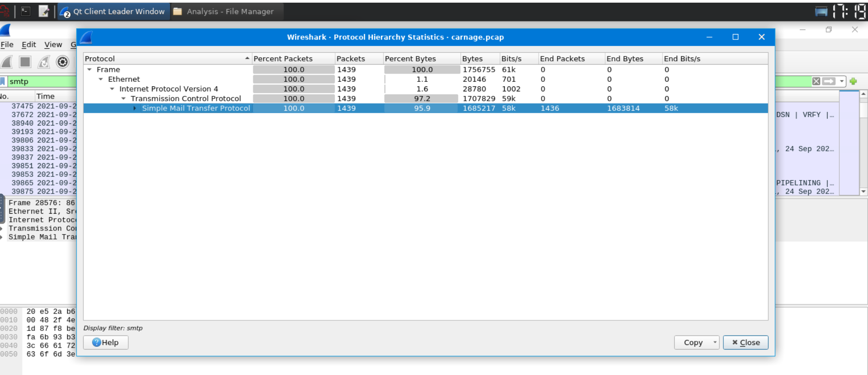Click scroll-up arrow of packet list scrollbar
The width and height of the screenshot is (868, 375).
coord(863,94)
